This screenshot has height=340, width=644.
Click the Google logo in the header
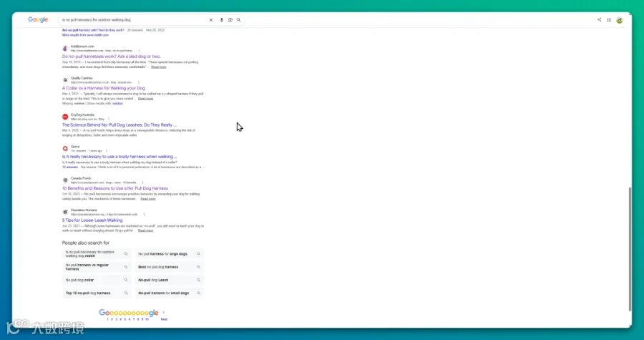click(38, 20)
